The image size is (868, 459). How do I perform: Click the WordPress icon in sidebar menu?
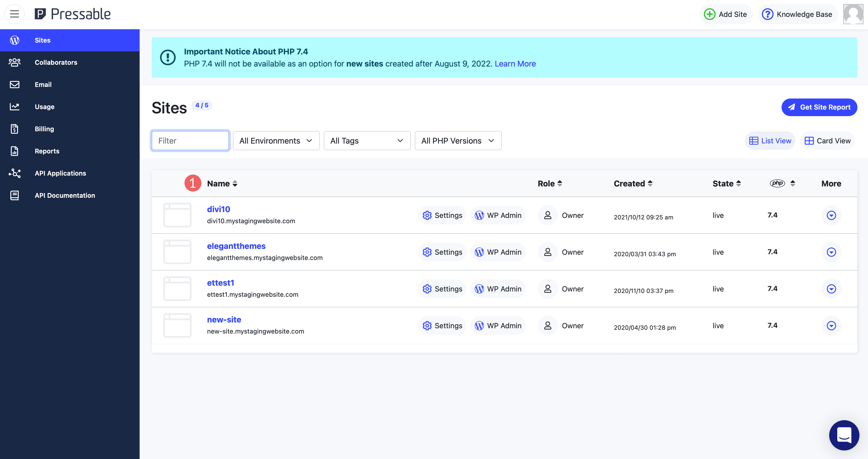(x=14, y=40)
